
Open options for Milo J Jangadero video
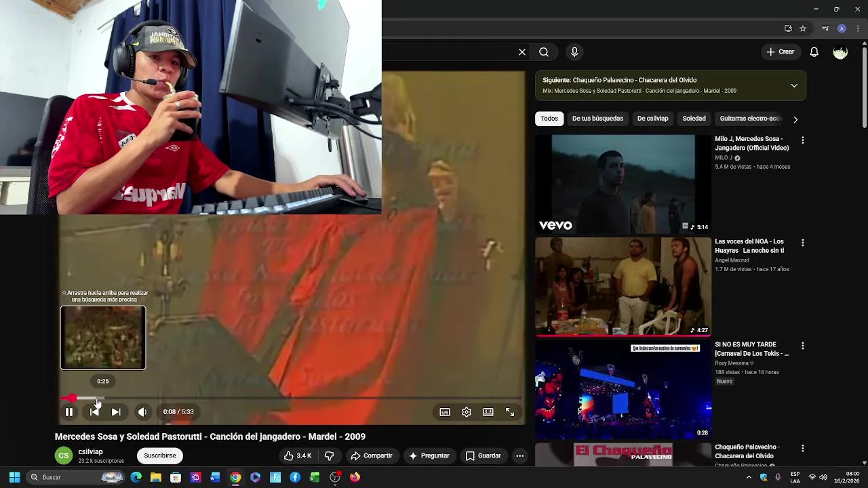point(803,140)
